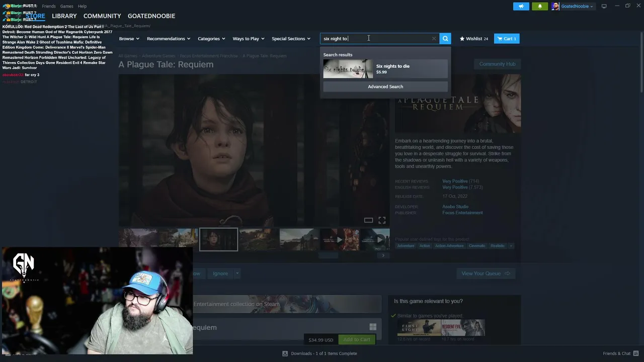
Task: Expand the Recommendations dropdown
Action: [169, 39]
